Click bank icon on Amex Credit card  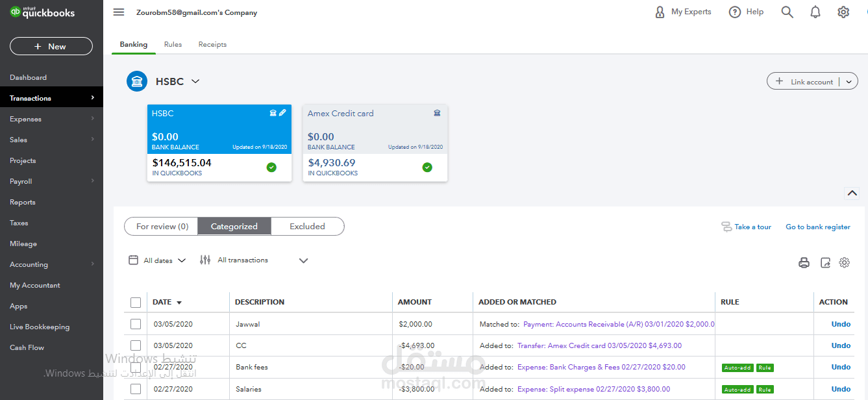[x=437, y=113]
